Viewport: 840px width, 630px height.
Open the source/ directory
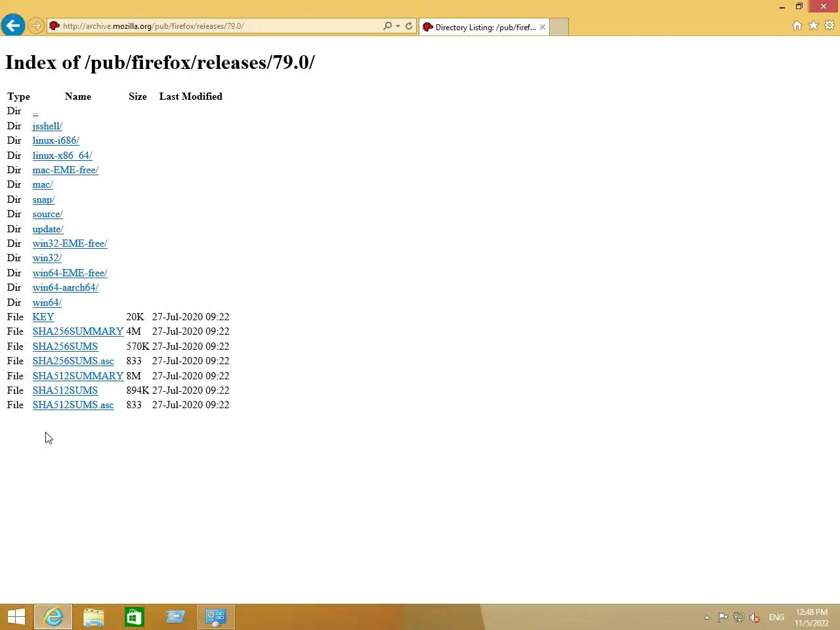coord(47,214)
